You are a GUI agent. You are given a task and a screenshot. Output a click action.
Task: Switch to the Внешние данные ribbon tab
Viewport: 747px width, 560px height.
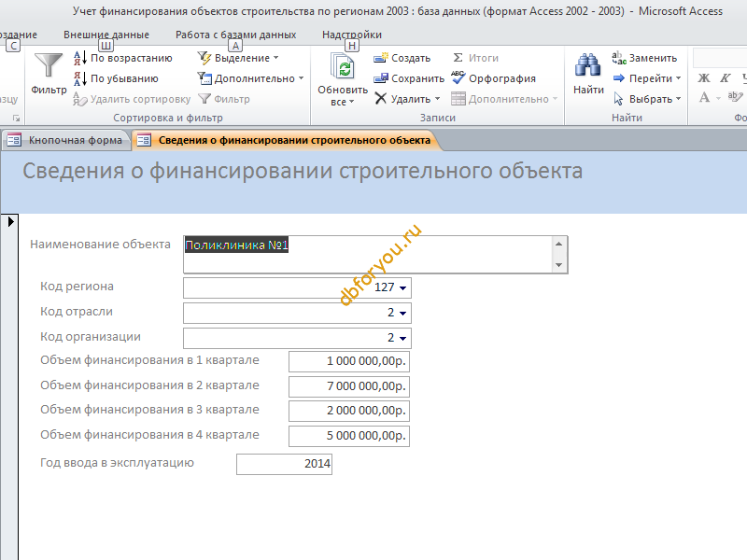106,35
